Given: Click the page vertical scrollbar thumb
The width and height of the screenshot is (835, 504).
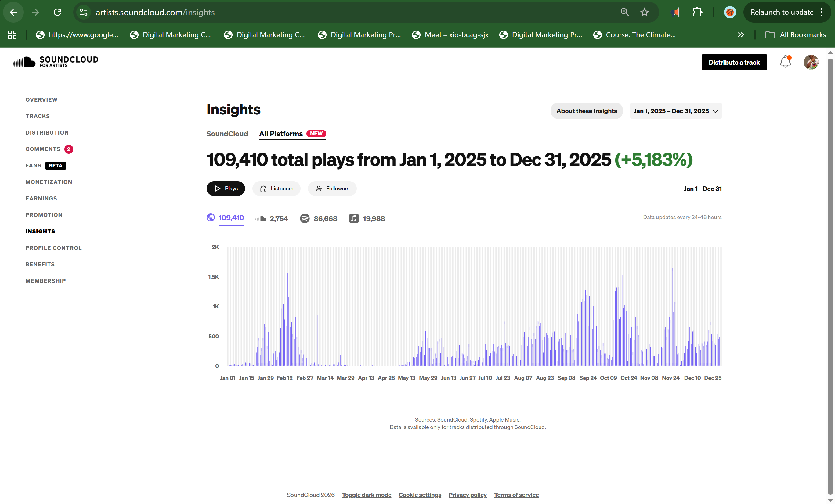Looking at the screenshot, I should (830, 276).
